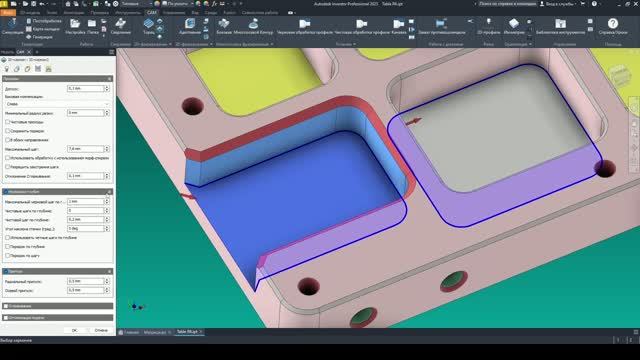Open the Heights tab icon in operation dialog
Image resolution: width=640 pixels, height=360 pixels.
[27, 69]
